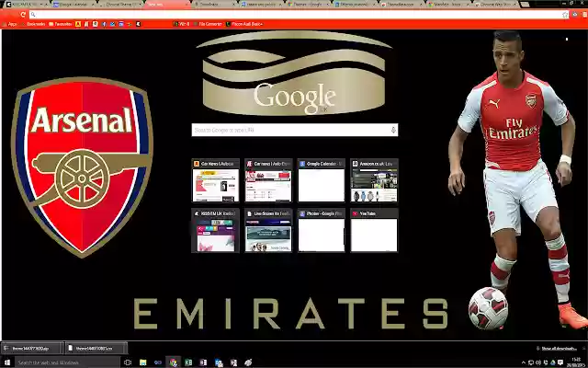Open the Ficcon Audi bookmark

(243, 24)
